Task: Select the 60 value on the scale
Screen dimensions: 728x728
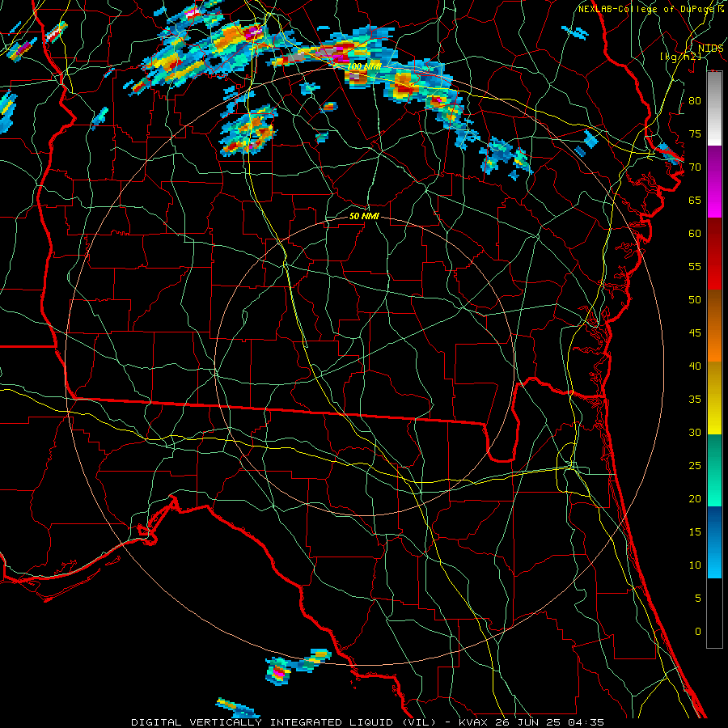Action: click(695, 234)
